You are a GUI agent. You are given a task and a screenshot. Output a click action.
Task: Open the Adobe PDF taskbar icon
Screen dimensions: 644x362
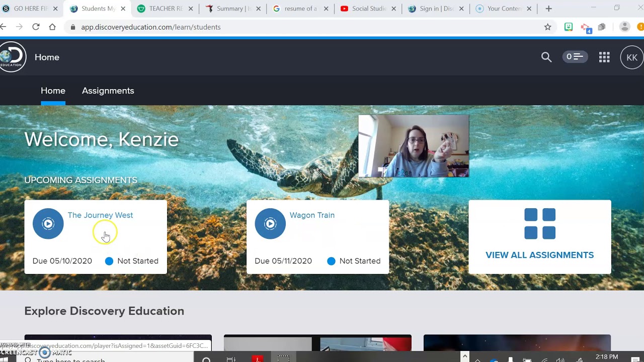(x=258, y=359)
